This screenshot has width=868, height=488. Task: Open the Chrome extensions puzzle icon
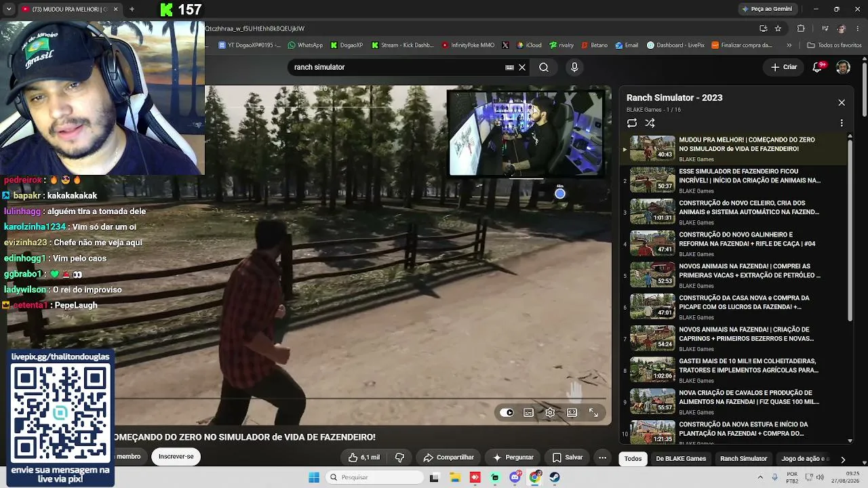pyautogui.click(x=801, y=28)
